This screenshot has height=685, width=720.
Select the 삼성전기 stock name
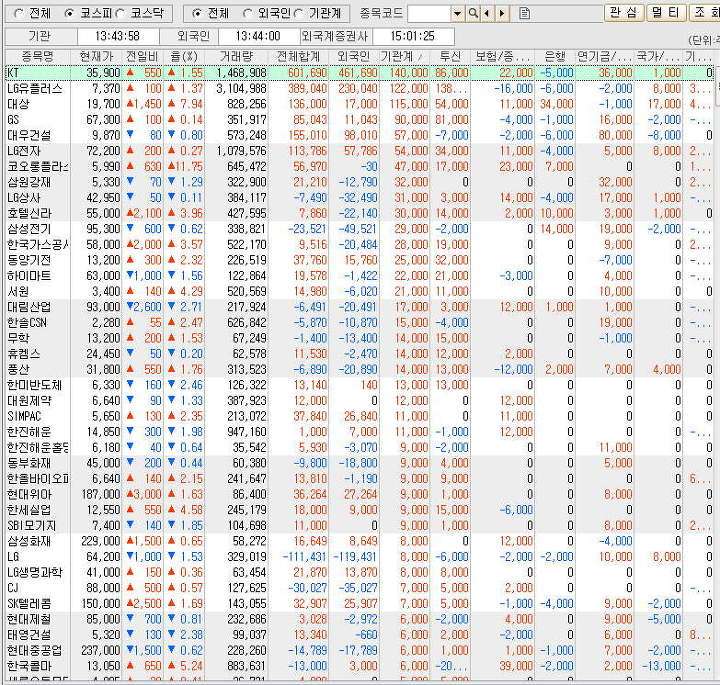tap(29, 229)
